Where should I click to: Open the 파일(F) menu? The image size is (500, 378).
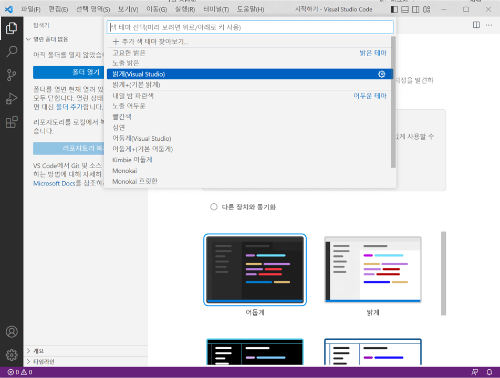click(x=31, y=9)
